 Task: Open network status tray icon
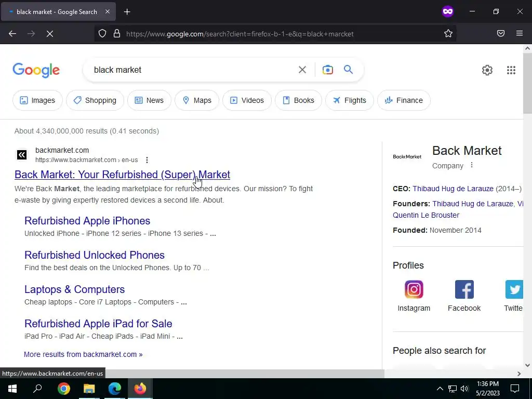click(x=453, y=389)
